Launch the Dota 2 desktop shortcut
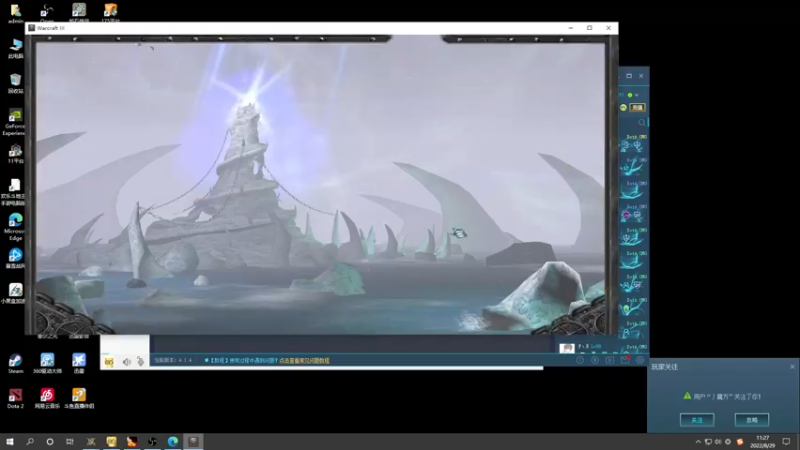This screenshot has width=800, height=450. [15, 398]
